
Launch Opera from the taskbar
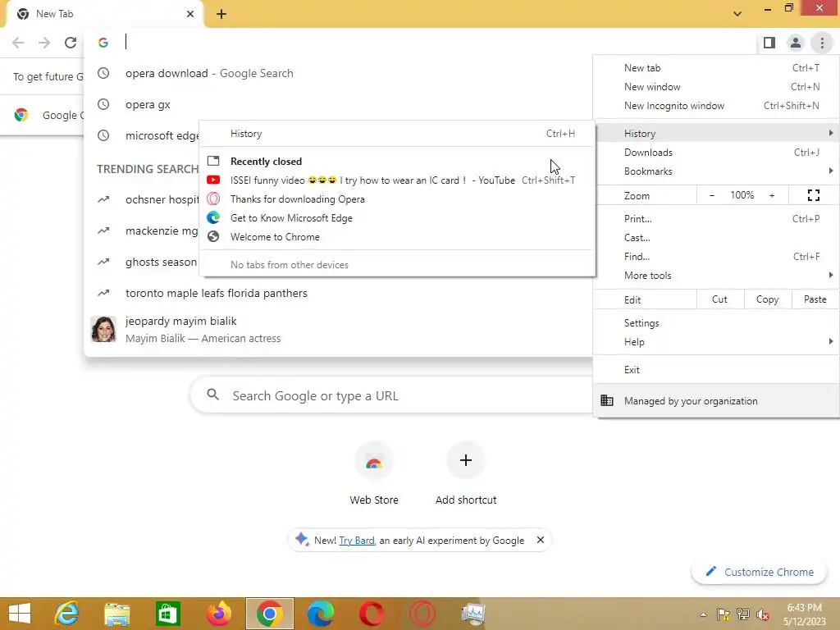click(x=372, y=614)
